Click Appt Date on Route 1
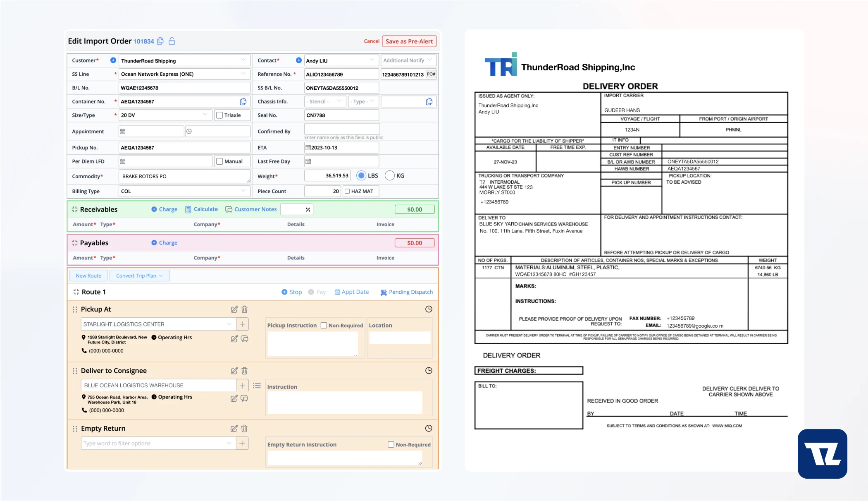The height and width of the screenshot is (501, 868). pos(352,292)
